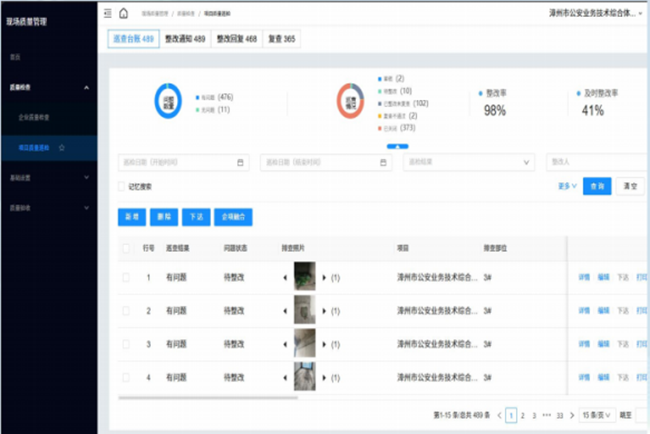The height and width of the screenshot is (434, 650).
Task: Show previous photo in row 3
Action: [285, 344]
